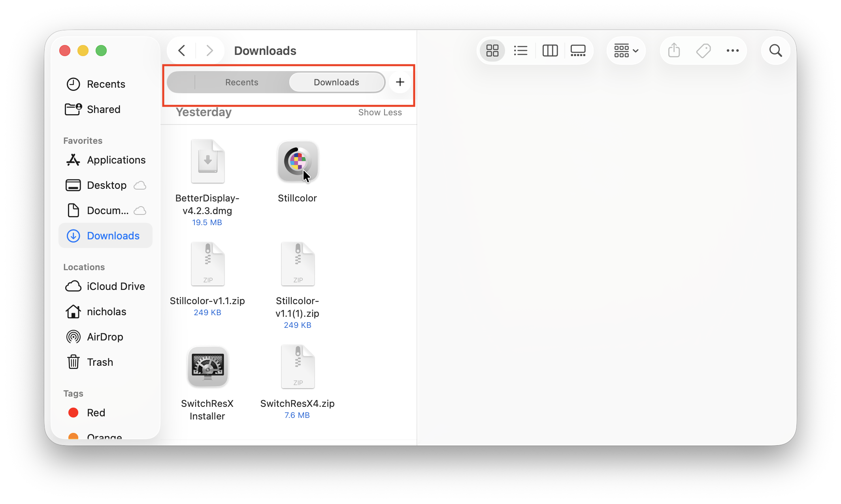Click the home icon beside nicholas
The height and width of the screenshot is (504, 841).
click(73, 311)
